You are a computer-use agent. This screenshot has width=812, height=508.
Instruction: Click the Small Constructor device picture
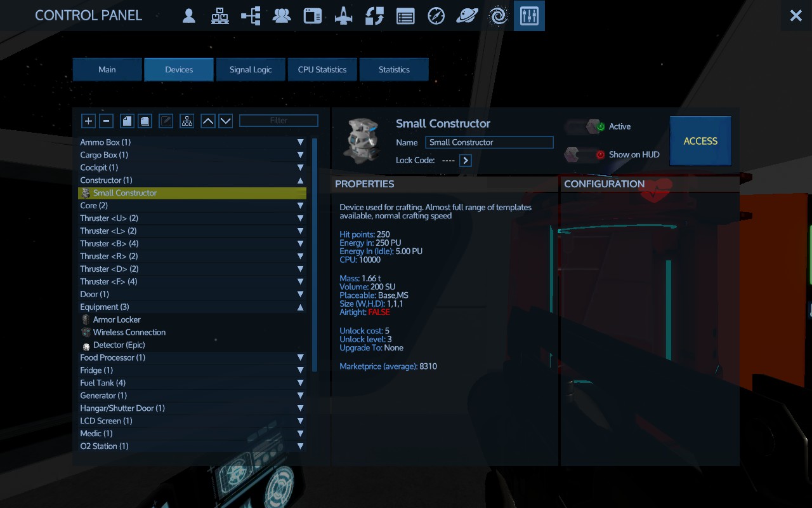[362, 140]
